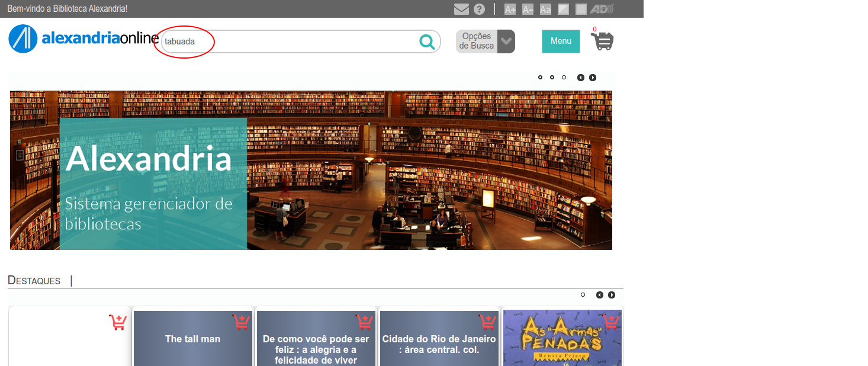868x366 pixels.
Task: Go to next banner slide arrow
Action: pos(593,78)
